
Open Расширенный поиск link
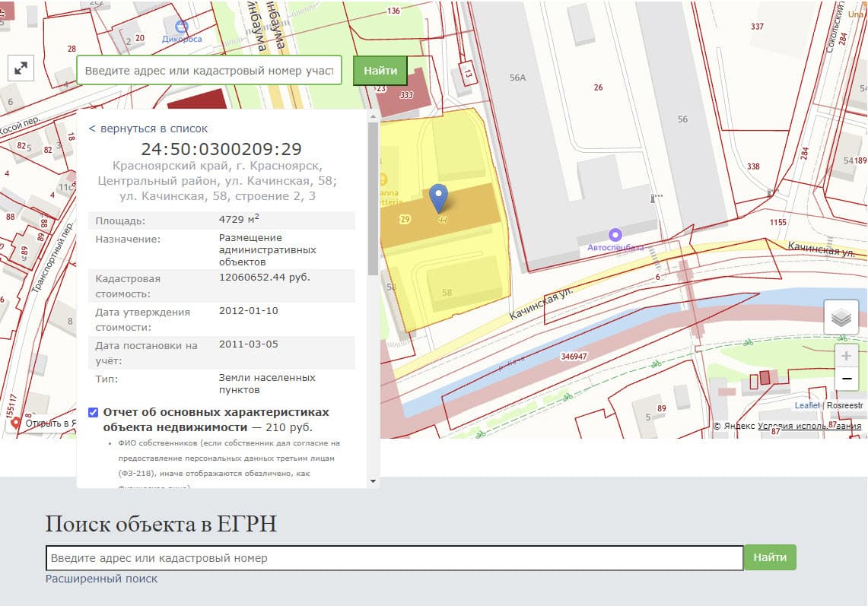pos(101,579)
